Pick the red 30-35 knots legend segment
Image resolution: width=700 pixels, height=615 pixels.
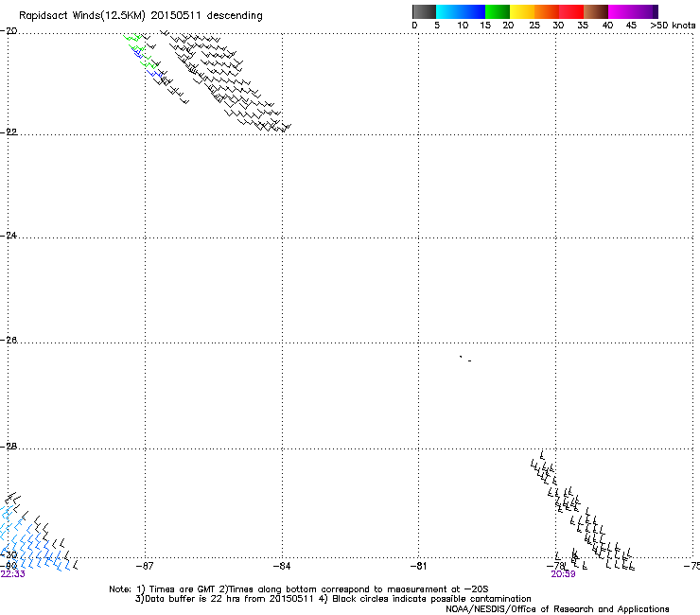[x=571, y=11]
